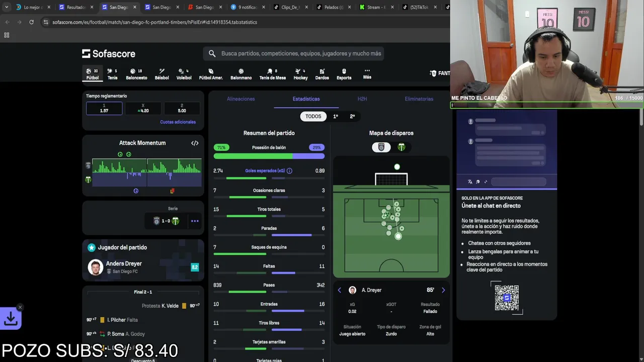Screen dimensions: 644x362
Task: Go back in browser
Action: (x=8, y=22)
